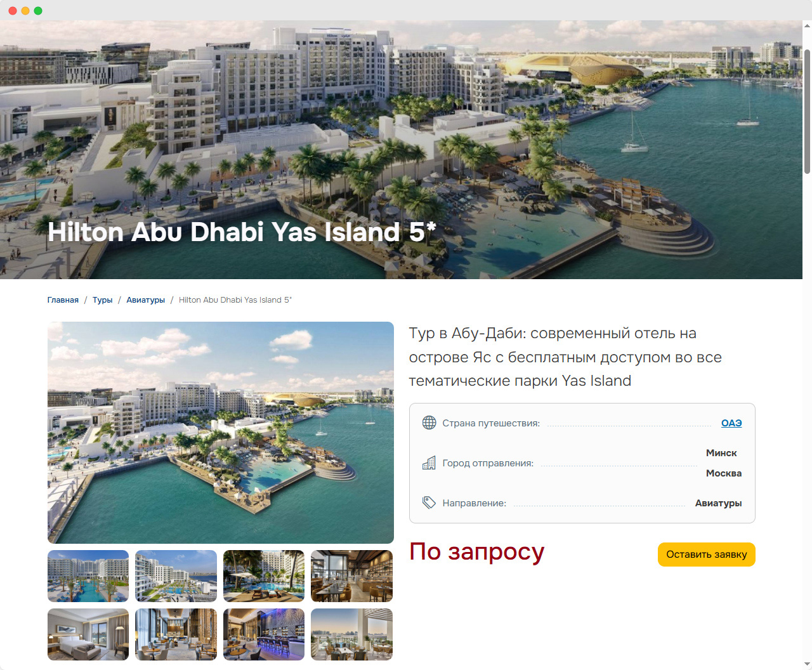This screenshot has height=670, width=812.
Task: Select the hotel exterior with beach thumbnail
Action: (x=176, y=576)
